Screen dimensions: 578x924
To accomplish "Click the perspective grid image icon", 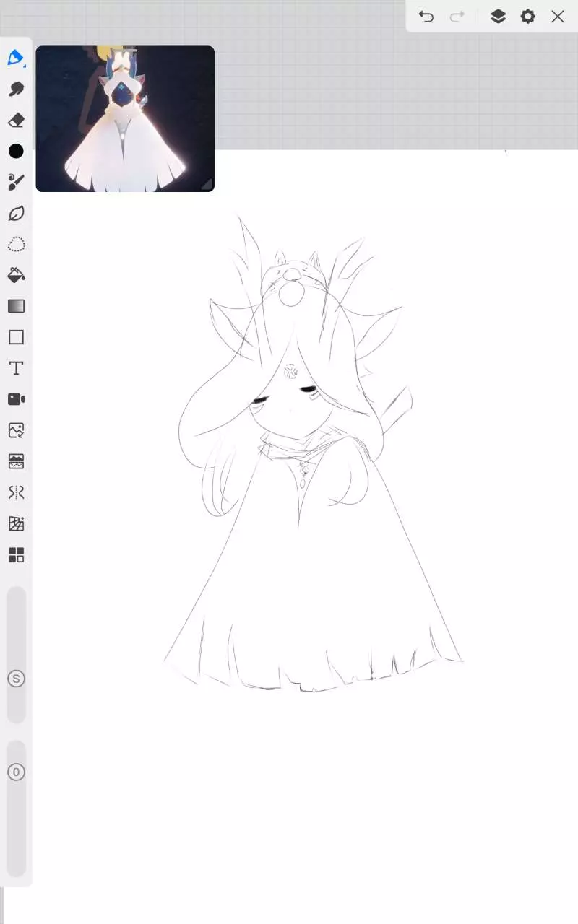I will (16, 523).
